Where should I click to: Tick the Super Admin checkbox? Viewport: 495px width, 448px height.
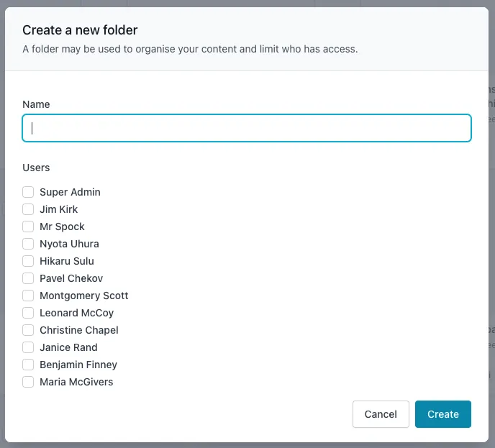(x=28, y=192)
